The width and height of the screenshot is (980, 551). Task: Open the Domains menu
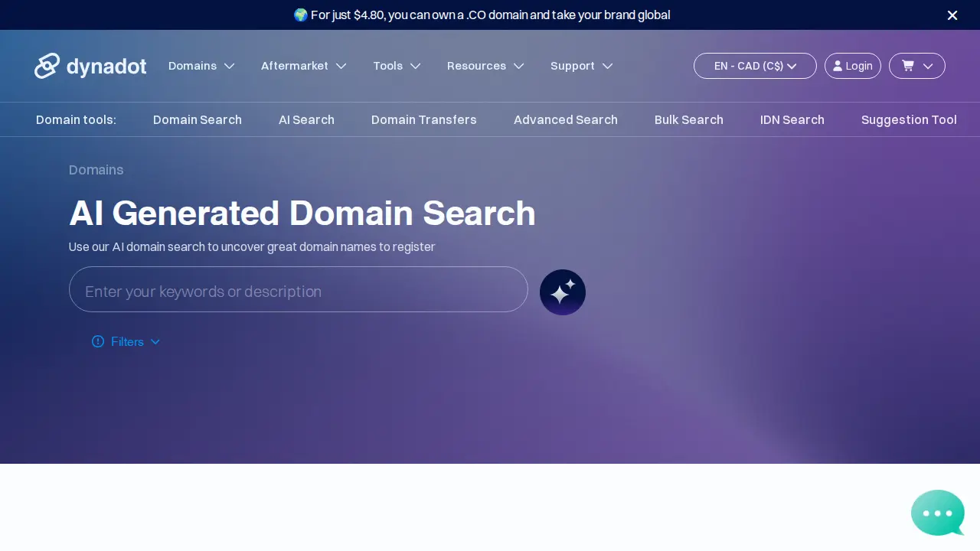click(201, 66)
